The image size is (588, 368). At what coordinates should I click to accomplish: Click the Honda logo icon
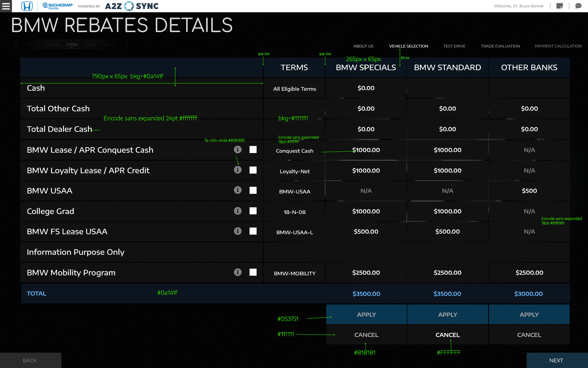coord(27,6)
